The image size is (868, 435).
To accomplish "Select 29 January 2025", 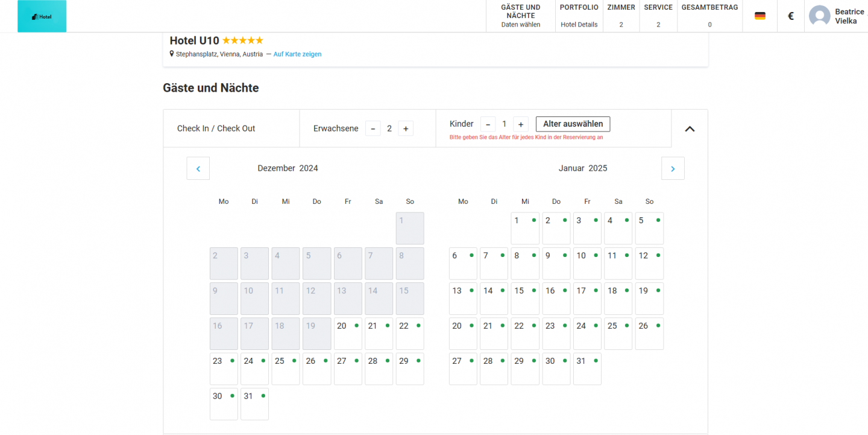I will (525, 369).
